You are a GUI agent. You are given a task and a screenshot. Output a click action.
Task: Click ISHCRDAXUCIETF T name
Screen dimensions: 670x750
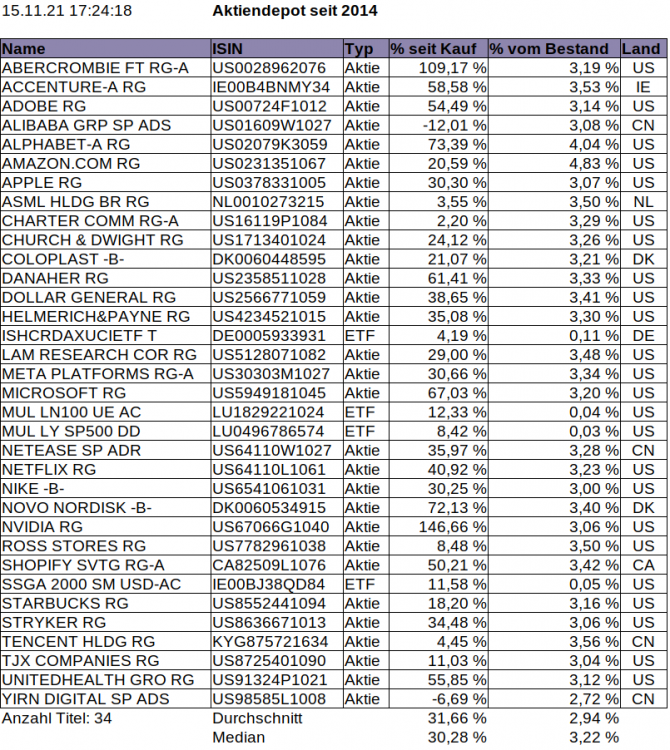[105, 336]
